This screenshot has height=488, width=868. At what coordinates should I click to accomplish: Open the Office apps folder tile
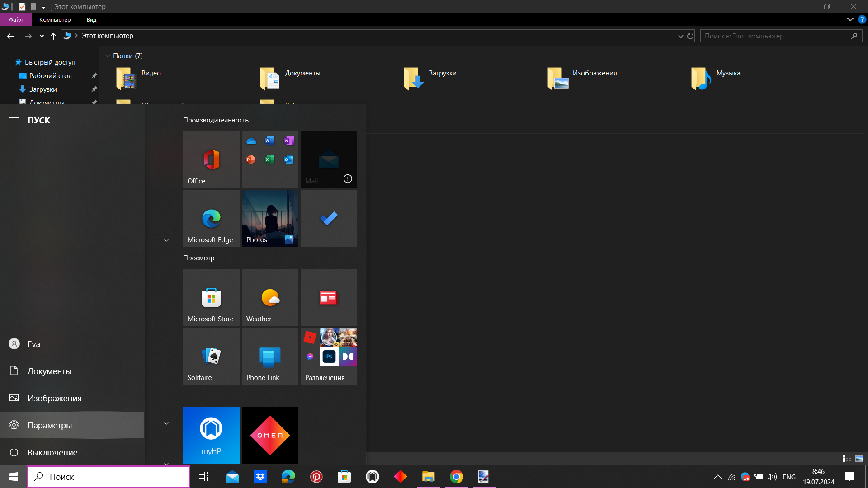(x=270, y=160)
